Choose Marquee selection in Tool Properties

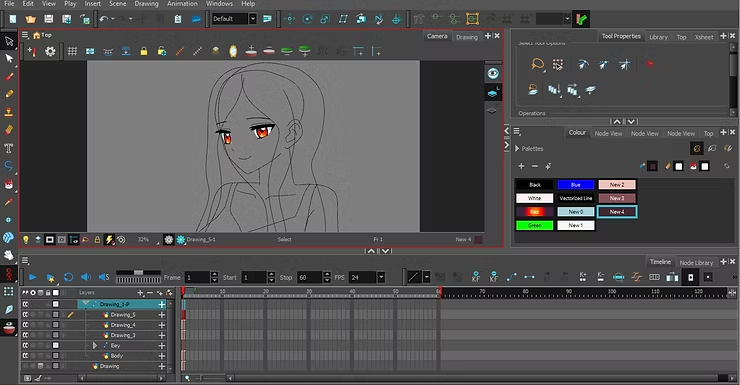pyautogui.click(x=558, y=64)
